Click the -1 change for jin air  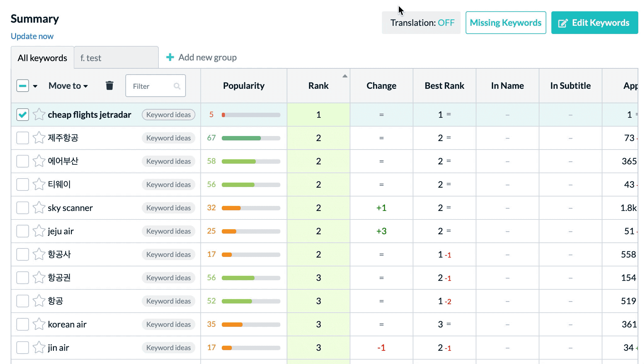tap(381, 348)
